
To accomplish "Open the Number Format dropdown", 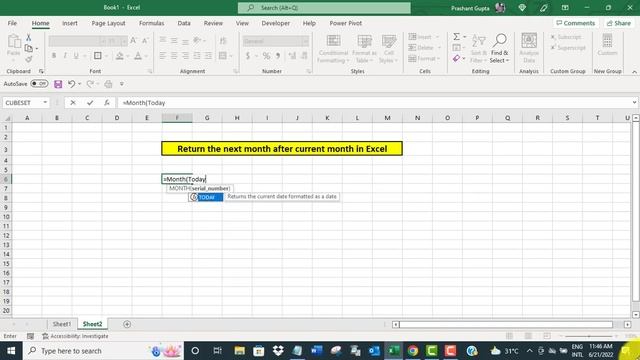I will [x=305, y=41].
